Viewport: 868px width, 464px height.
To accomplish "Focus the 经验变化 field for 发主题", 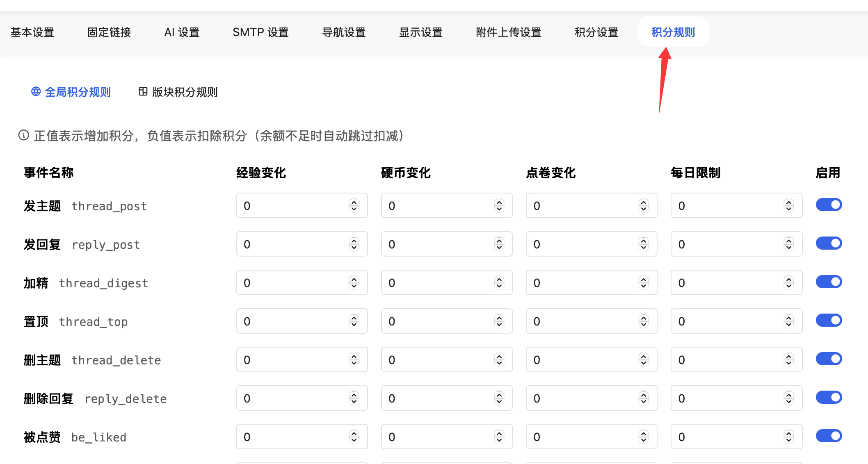I will 302,205.
